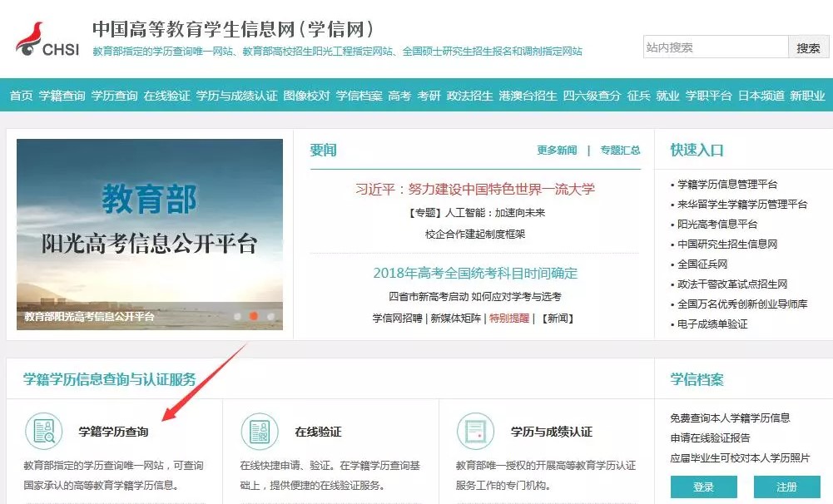Open 四六级查分 navigation item
The width and height of the screenshot is (833, 504).
coord(592,96)
